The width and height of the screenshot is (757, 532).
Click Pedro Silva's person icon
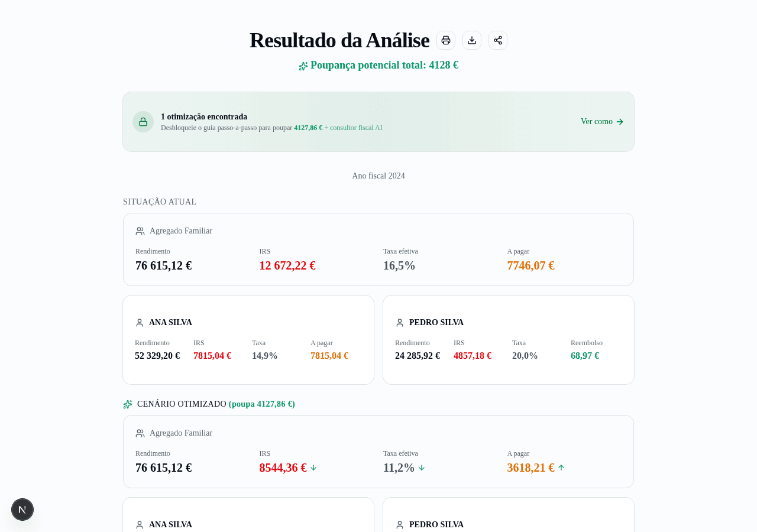[399, 323]
